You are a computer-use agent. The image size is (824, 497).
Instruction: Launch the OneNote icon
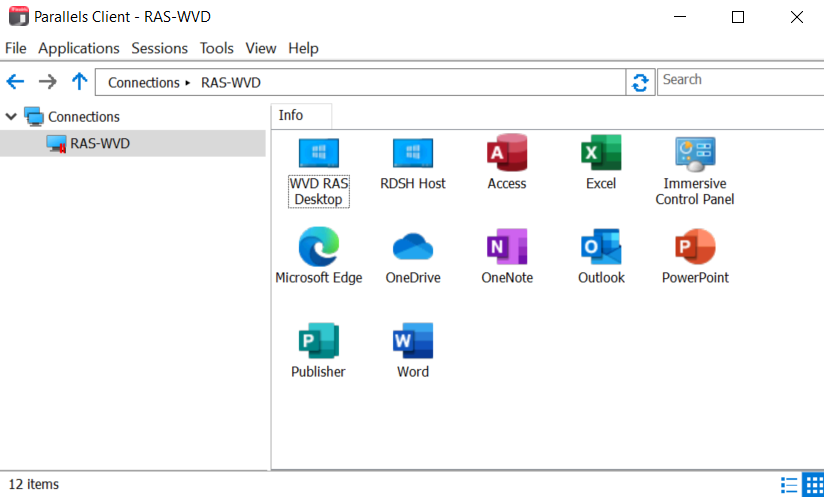tap(507, 246)
